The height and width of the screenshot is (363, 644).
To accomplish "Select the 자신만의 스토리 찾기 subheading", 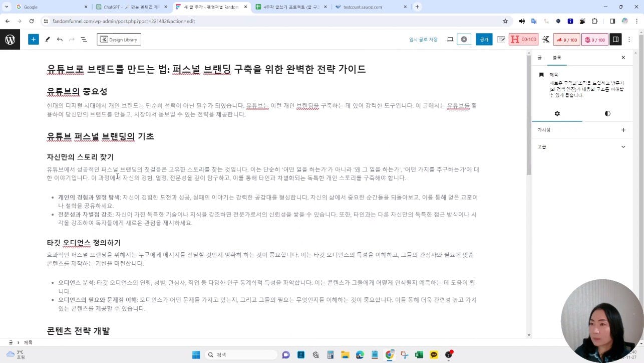I will (x=80, y=157).
